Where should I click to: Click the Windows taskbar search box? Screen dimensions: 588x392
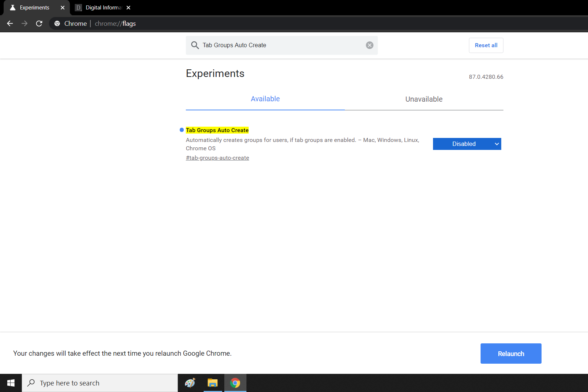coord(100,383)
